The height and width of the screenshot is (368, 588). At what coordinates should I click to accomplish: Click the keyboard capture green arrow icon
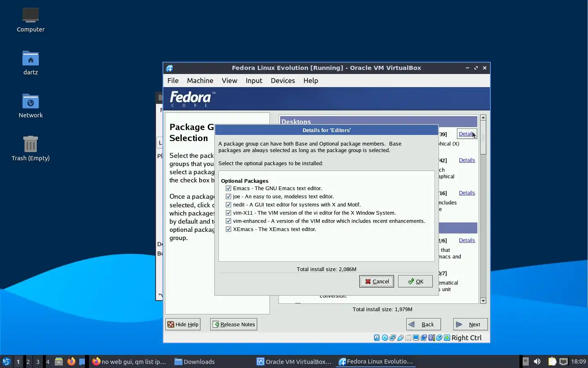point(447,338)
